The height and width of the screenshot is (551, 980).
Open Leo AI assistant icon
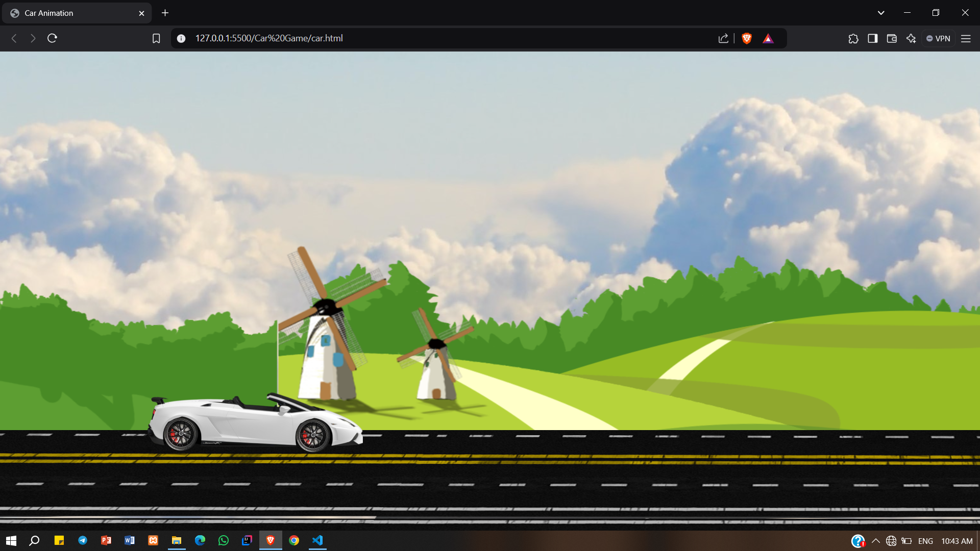pyautogui.click(x=911, y=38)
